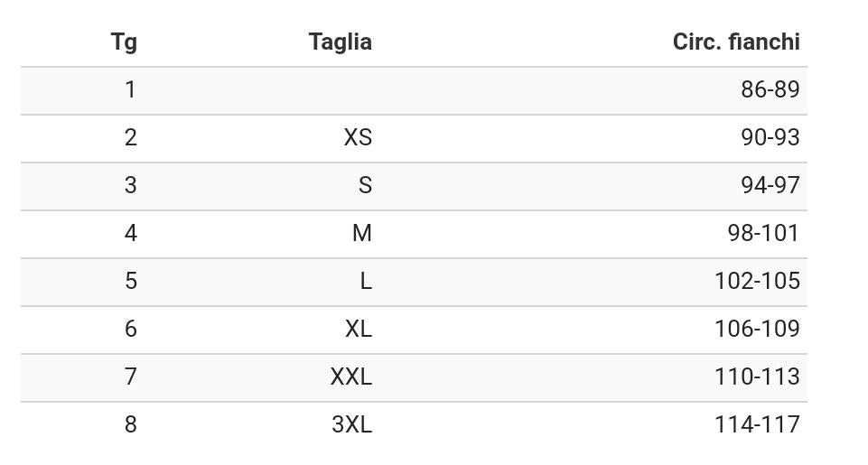The image size is (868, 465).
Task: Click the 98-101 hip measurement cell
Action: pyautogui.click(x=763, y=233)
